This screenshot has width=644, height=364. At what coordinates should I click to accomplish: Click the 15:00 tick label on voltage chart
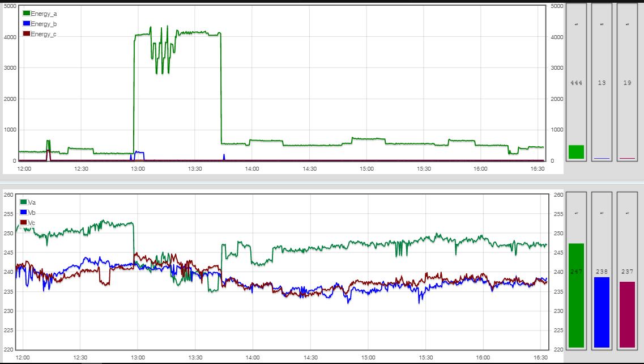(x=367, y=358)
